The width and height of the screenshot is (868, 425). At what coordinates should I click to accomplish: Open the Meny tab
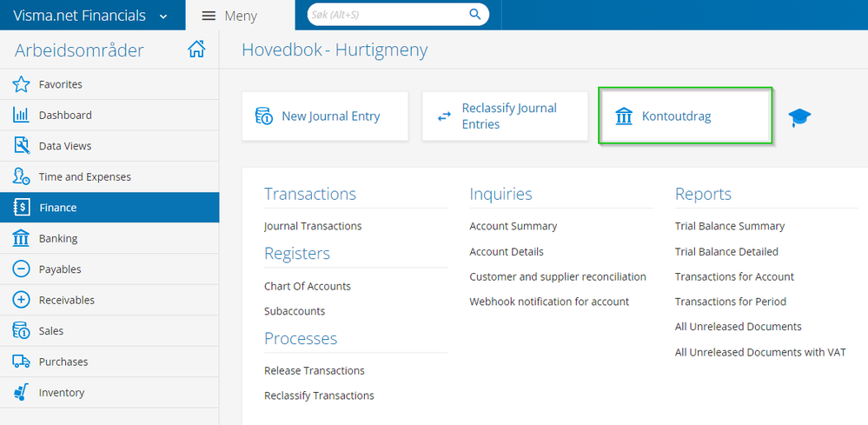click(x=241, y=16)
